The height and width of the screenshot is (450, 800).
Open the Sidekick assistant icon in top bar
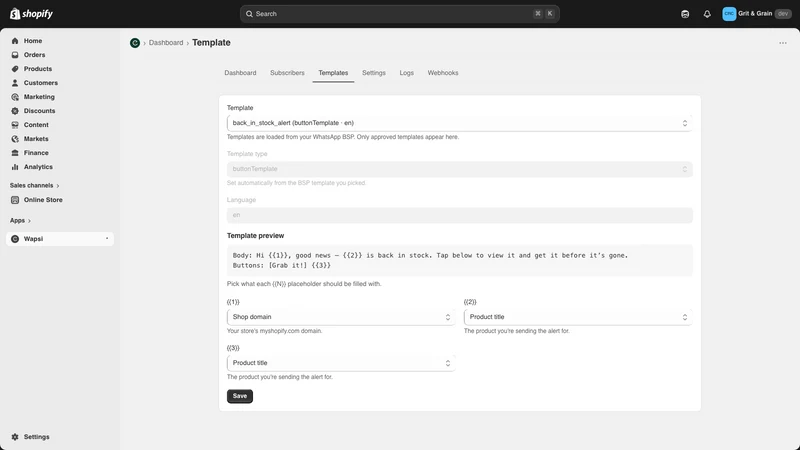coord(685,14)
